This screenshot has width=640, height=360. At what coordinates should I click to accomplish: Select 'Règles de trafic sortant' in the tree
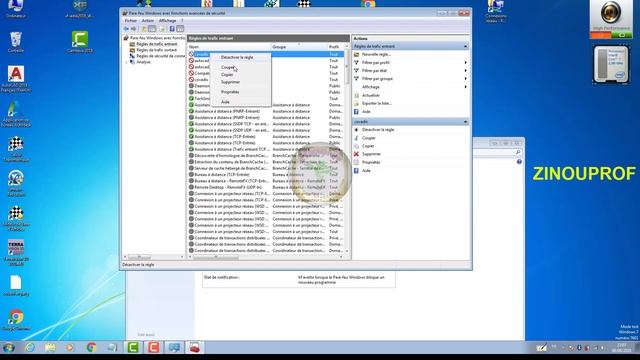156,50
